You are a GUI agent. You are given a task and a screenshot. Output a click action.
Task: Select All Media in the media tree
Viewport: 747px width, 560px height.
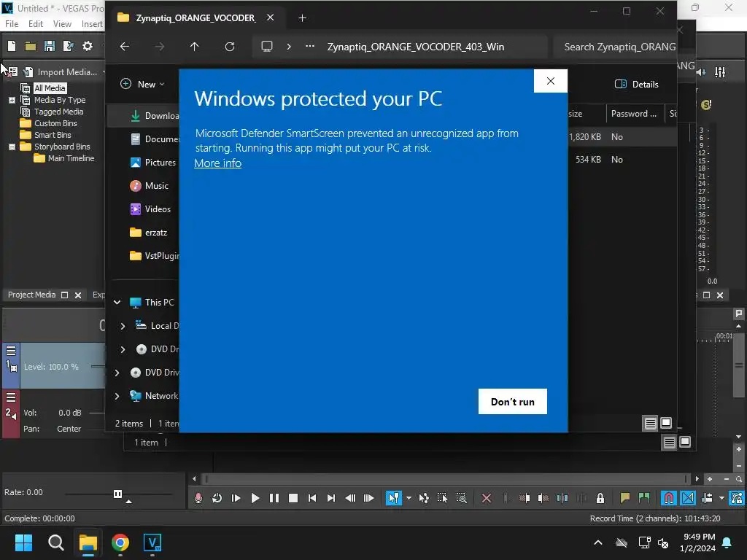click(50, 88)
